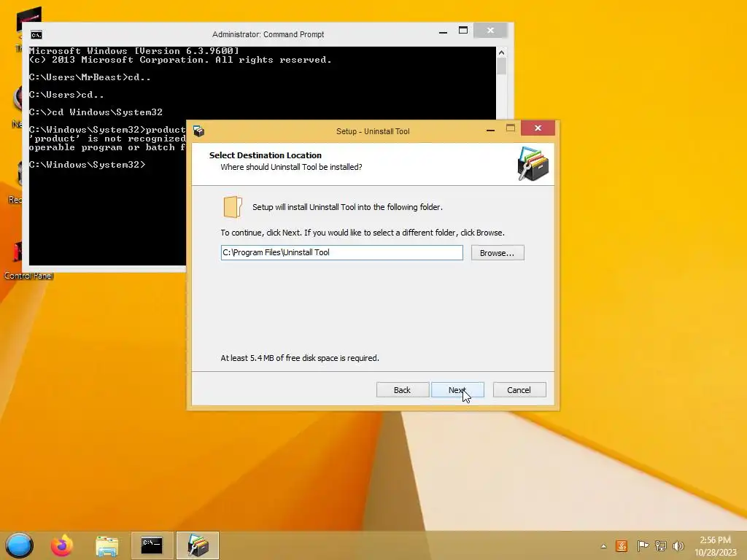The height and width of the screenshot is (560, 747).
Task: Click Next in Uninstall Tool setup
Action: [457, 390]
